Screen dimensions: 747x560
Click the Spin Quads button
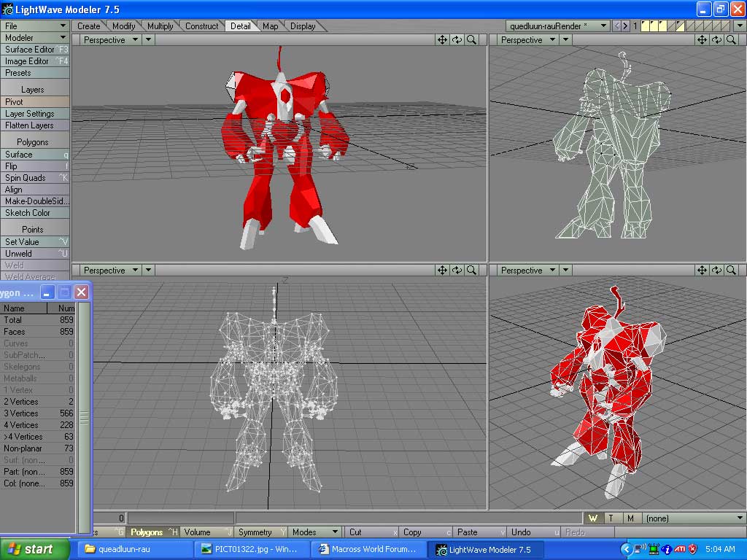35,178
